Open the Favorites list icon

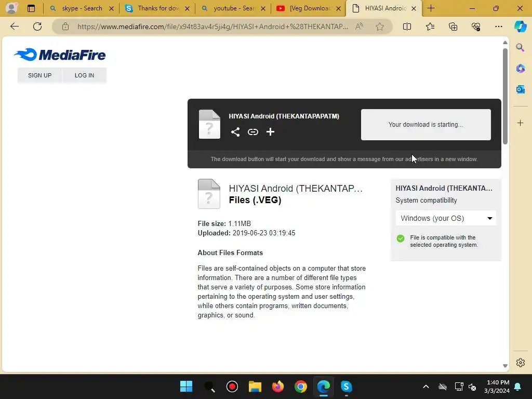pos(430,26)
